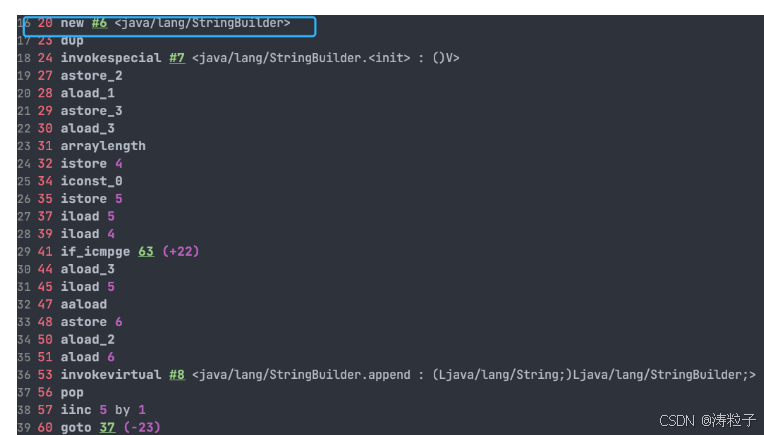This screenshot has width=764, height=435.
Task: Click aload_3 at offset 44
Action: click(87, 269)
